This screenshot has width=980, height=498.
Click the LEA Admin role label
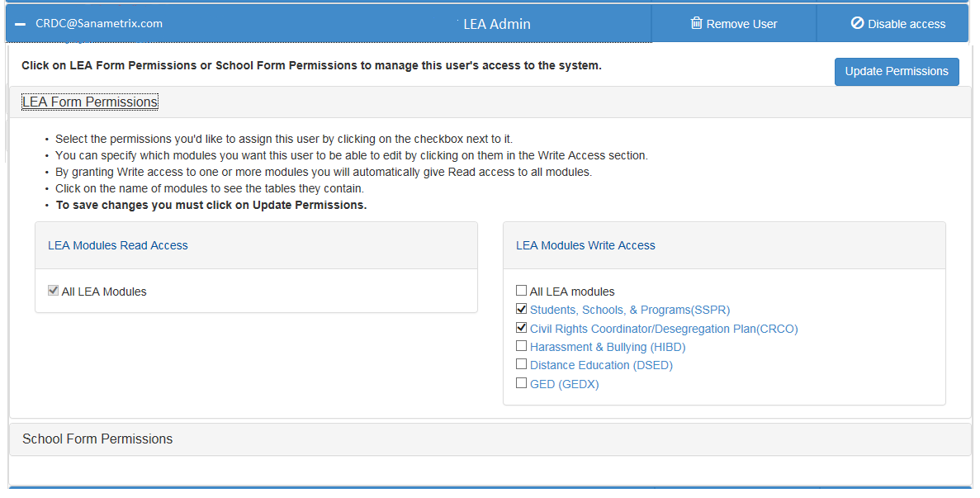click(497, 24)
